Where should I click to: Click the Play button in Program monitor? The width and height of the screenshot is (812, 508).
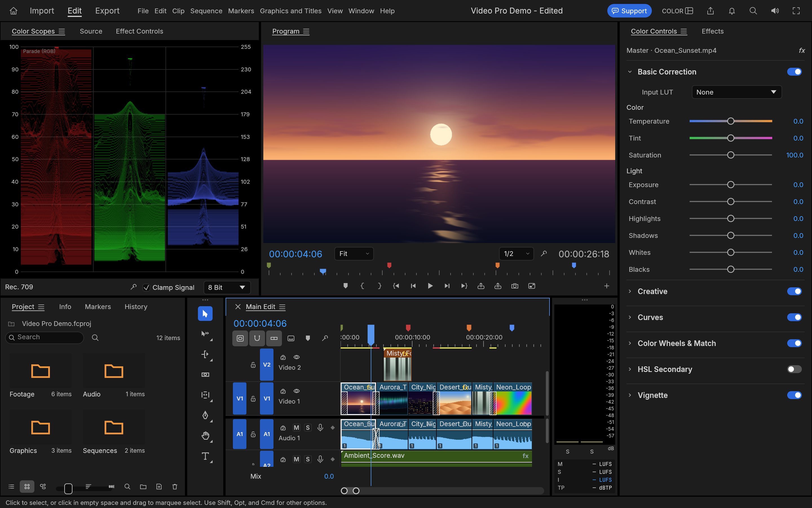430,286
